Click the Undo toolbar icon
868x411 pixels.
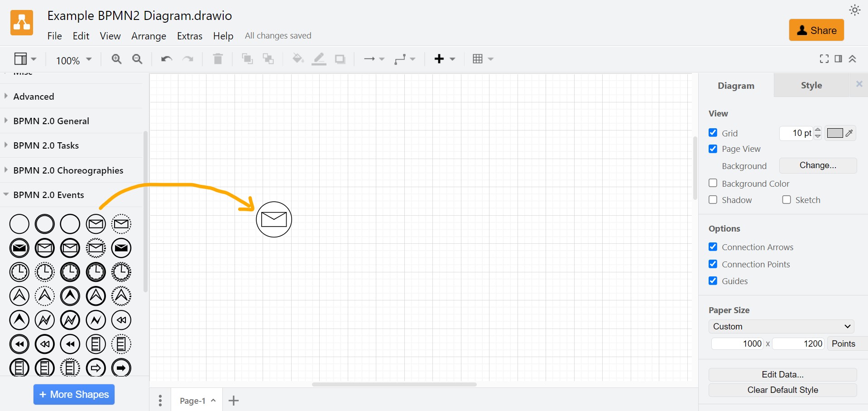(166, 59)
